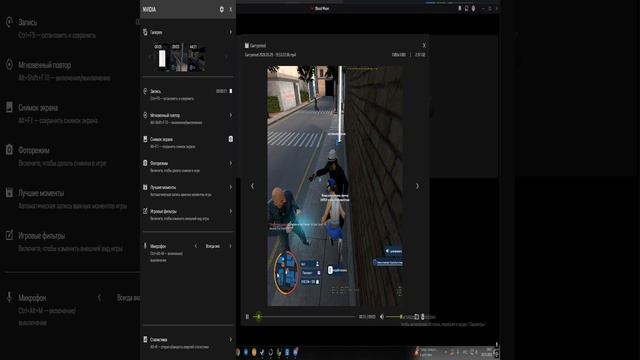The height and width of the screenshot is (360, 640).
Task: Open NVIDIA overlay settings gear
Action: tap(222, 9)
